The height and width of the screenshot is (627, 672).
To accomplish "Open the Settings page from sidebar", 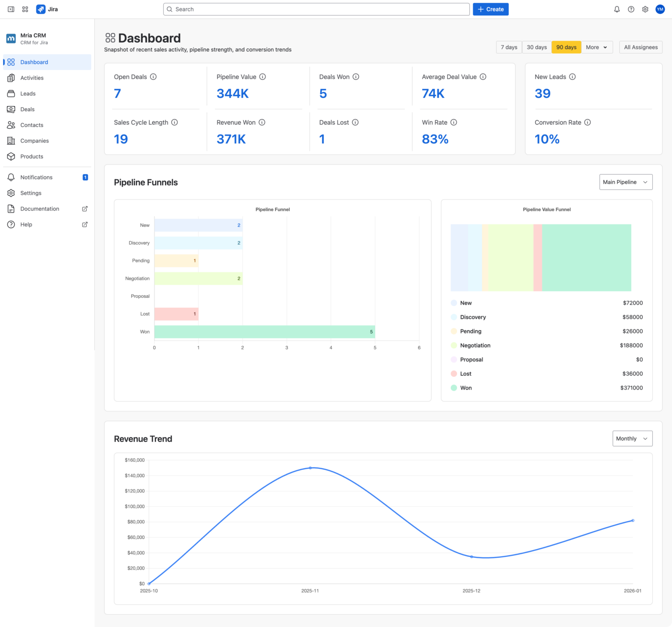I will [x=30, y=193].
